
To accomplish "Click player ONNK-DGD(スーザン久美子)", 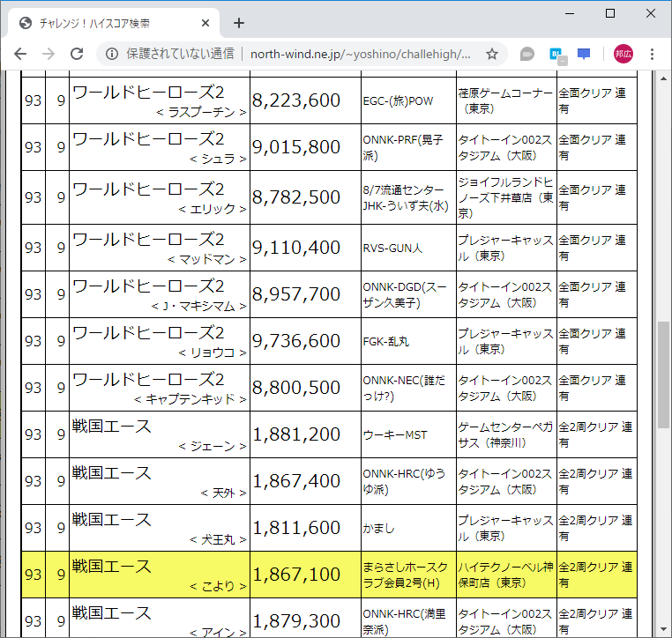I will click(x=405, y=294).
